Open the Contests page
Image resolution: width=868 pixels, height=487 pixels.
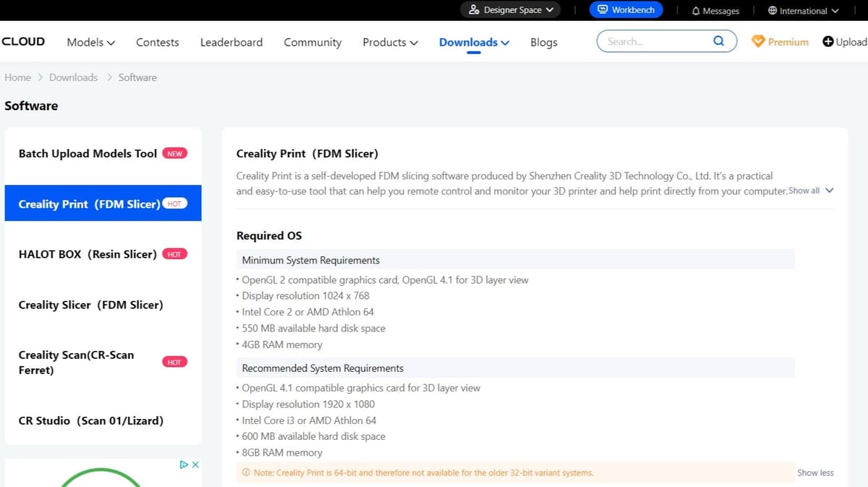158,42
